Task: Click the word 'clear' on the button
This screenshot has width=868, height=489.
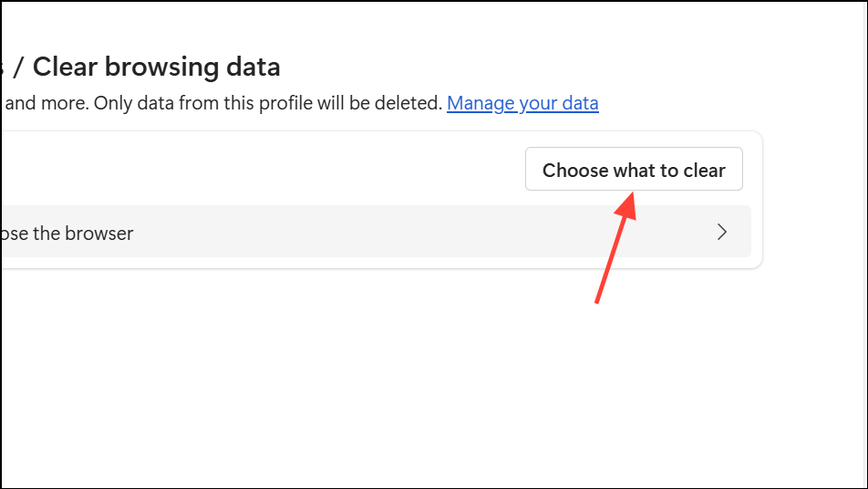Action: coord(704,170)
